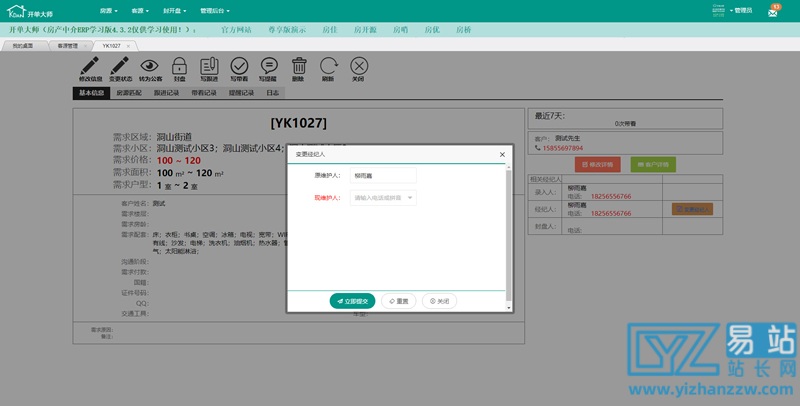Expand the 现维护人 combo box
The width and height of the screenshot is (800, 406).
pyautogui.click(x=383, y=198)
